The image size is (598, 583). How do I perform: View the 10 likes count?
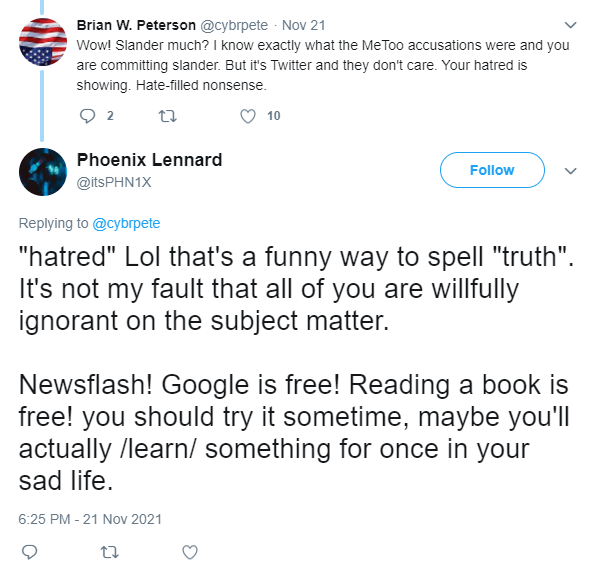(273, 116)
